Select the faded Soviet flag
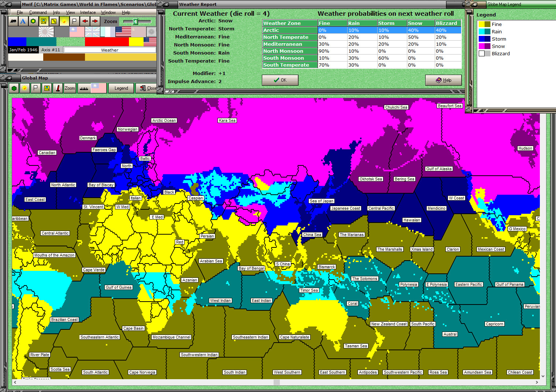This screenshot has width=556, height=392. click(138, 32)
